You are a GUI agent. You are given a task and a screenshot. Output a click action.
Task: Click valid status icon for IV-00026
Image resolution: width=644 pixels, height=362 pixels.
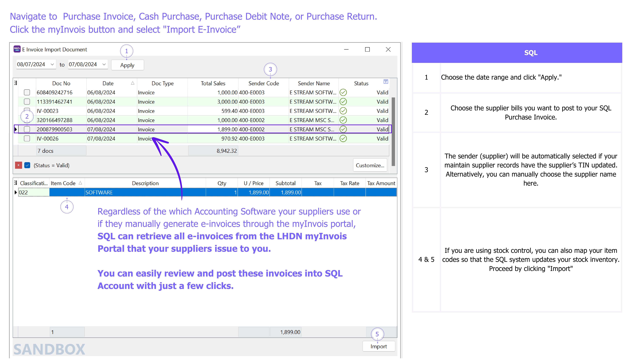click(343, 138)
